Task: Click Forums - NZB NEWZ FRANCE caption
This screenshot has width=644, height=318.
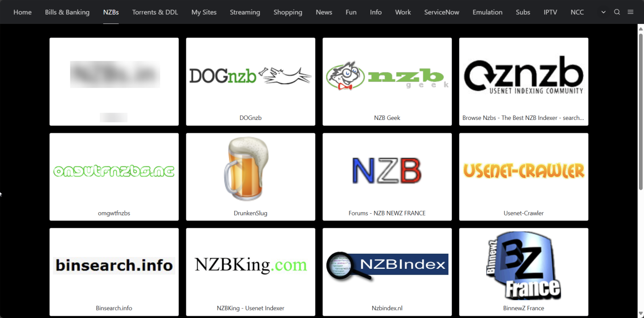Action: (387, 213)
